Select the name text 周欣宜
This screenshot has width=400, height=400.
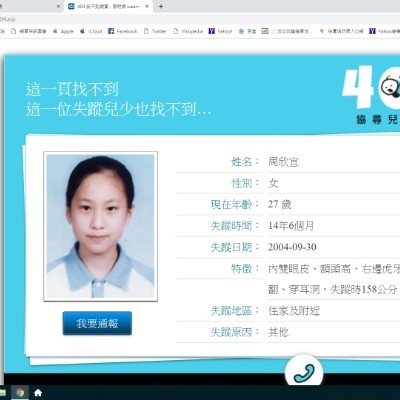point(283,162)
